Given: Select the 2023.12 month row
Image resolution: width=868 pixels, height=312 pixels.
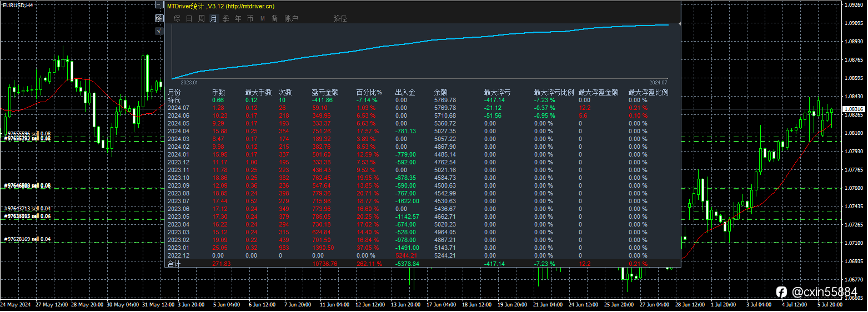Looking at the screenshot, I should tap(423, 162).
